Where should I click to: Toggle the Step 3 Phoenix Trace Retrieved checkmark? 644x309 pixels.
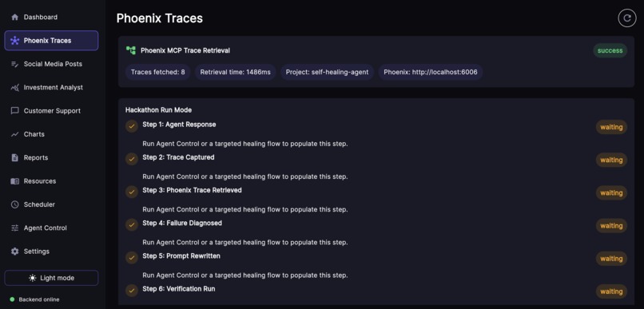pyautogui.click(x=131, y=192)
